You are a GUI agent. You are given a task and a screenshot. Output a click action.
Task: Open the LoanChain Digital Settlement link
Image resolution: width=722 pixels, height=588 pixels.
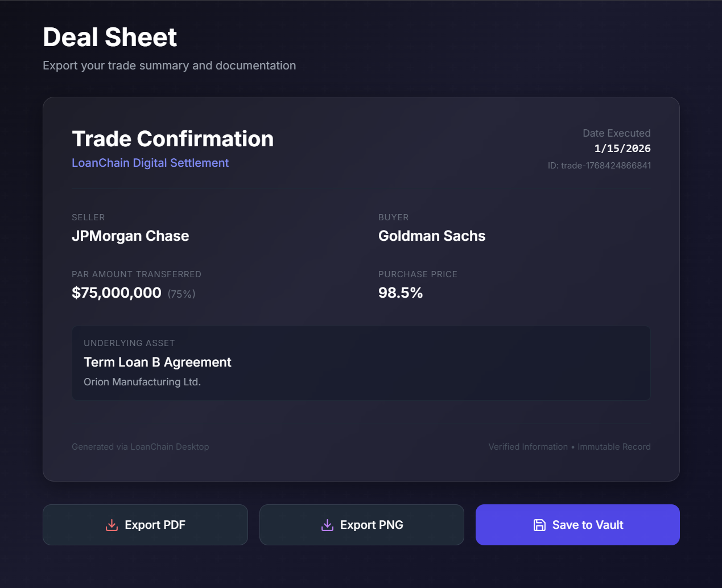tap(150, 163)
